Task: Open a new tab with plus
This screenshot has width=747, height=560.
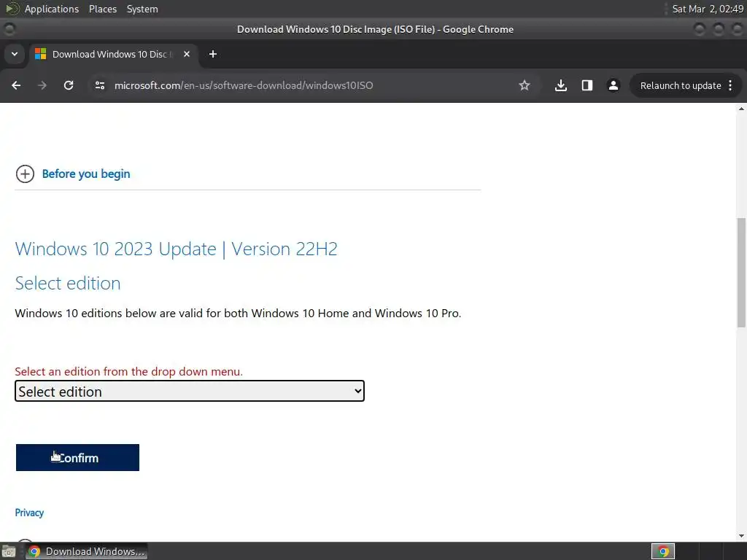Action: pos(213,54)
